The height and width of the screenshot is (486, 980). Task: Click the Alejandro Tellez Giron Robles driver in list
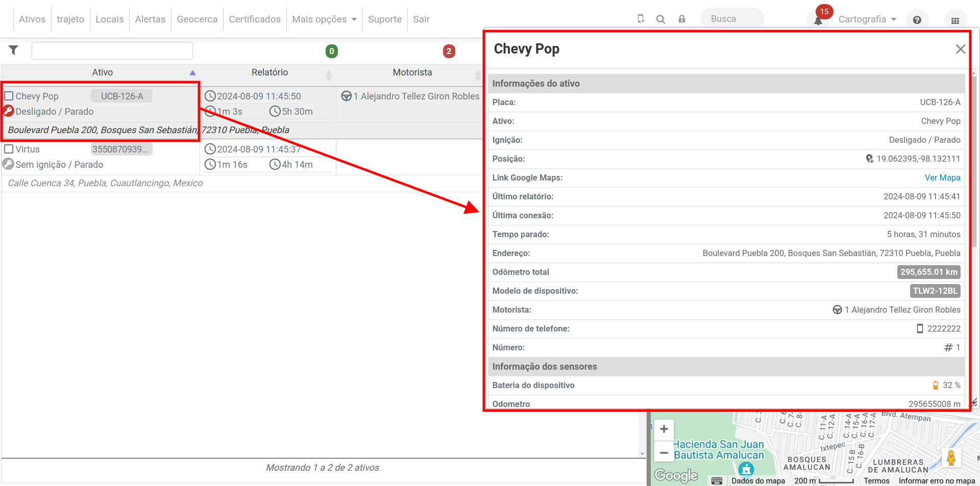pyautogui.click(x=416, y=96)
